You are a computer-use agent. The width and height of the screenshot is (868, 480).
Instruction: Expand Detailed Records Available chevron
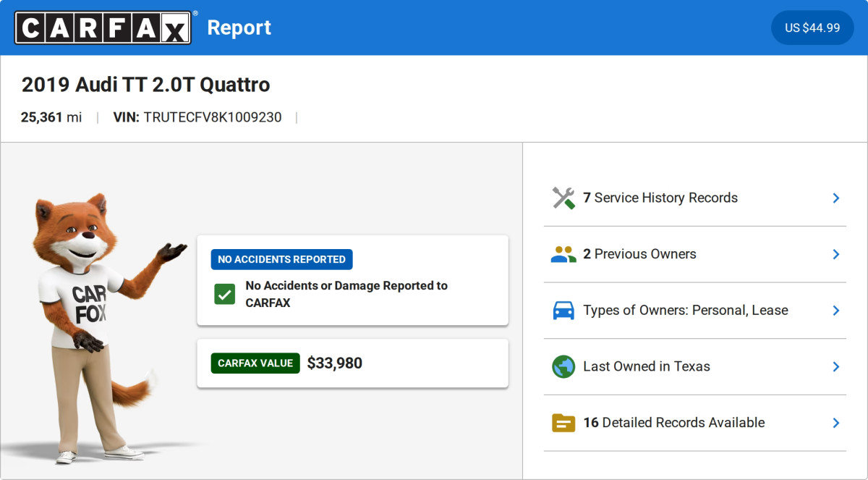pos(835,423)
